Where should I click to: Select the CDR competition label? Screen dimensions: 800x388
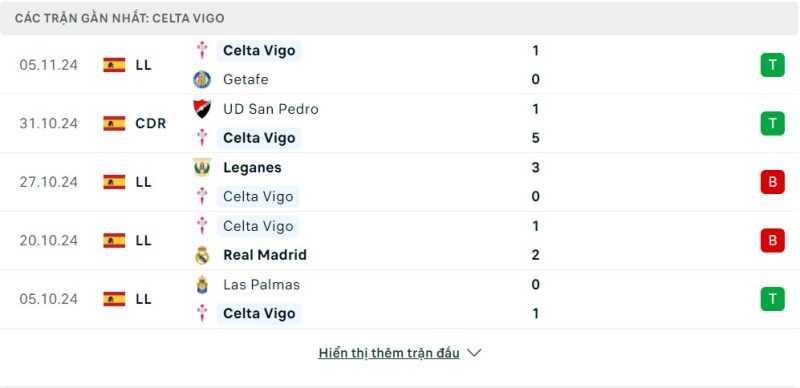151,124
